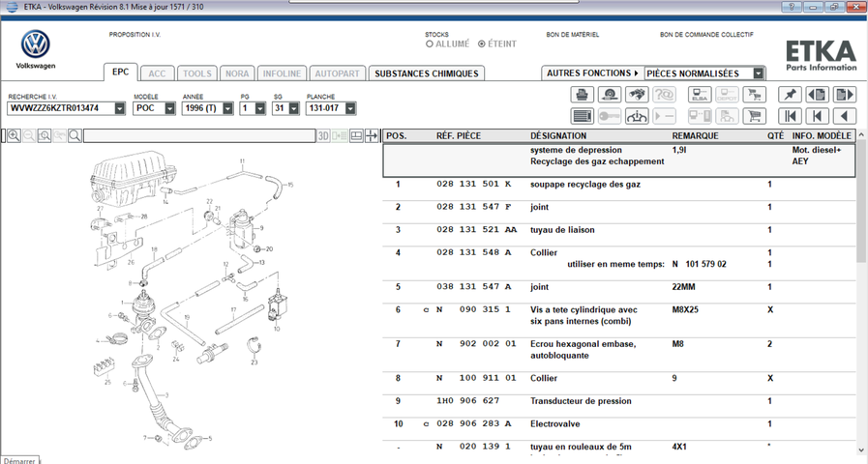Click the single shopping cart icon
Viewport: 868px width, 464px height.
point(754,116)
